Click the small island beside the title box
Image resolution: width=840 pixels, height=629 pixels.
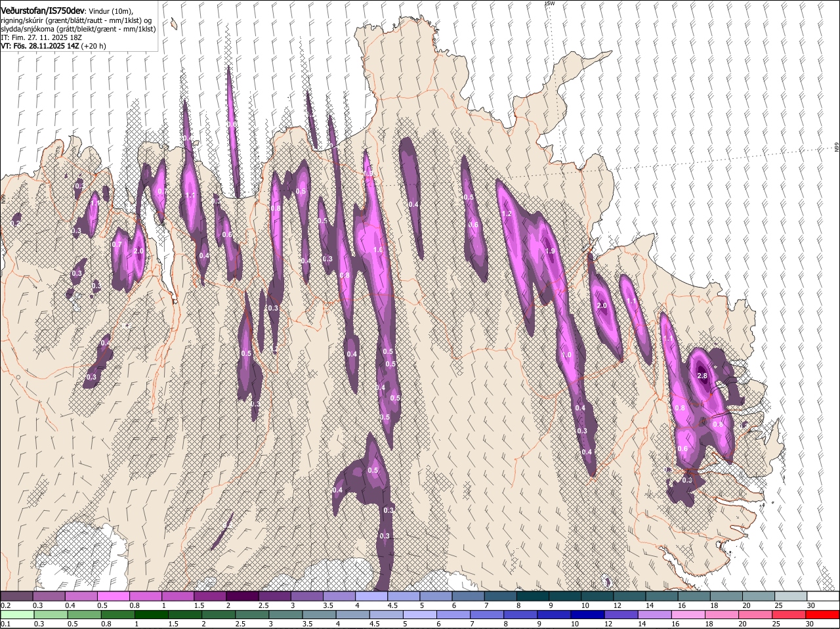click(x=174, y=24)
